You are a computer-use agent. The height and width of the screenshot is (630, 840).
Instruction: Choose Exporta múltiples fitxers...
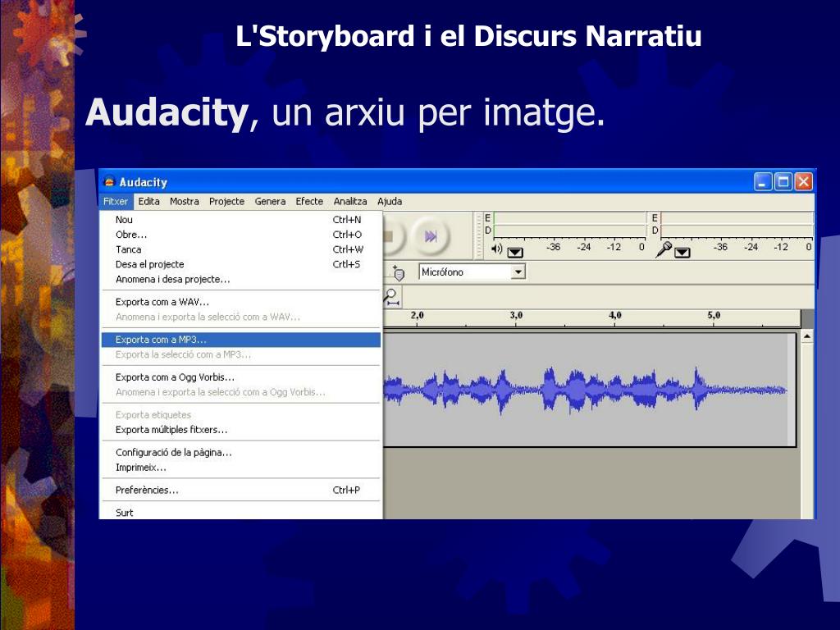tap(241, 430)
